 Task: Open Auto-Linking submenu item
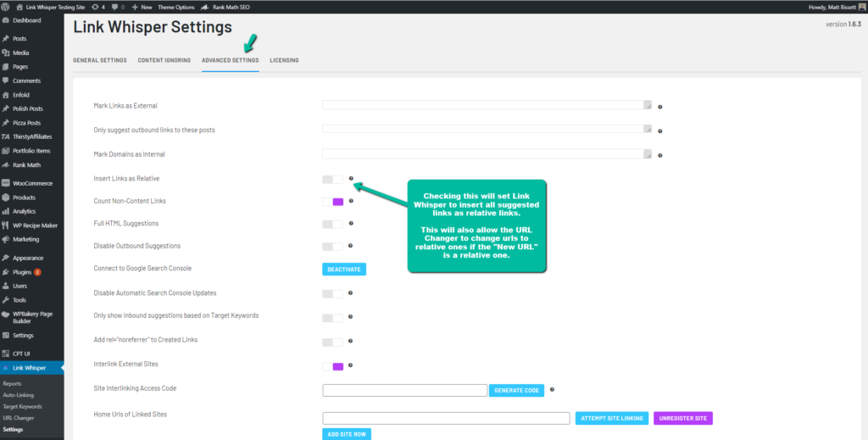pyautogui.click(x=19, y=395)
